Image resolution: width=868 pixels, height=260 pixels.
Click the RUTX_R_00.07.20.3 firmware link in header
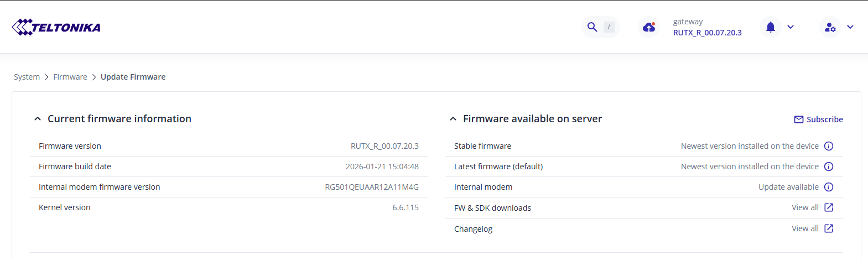point(707,33)
